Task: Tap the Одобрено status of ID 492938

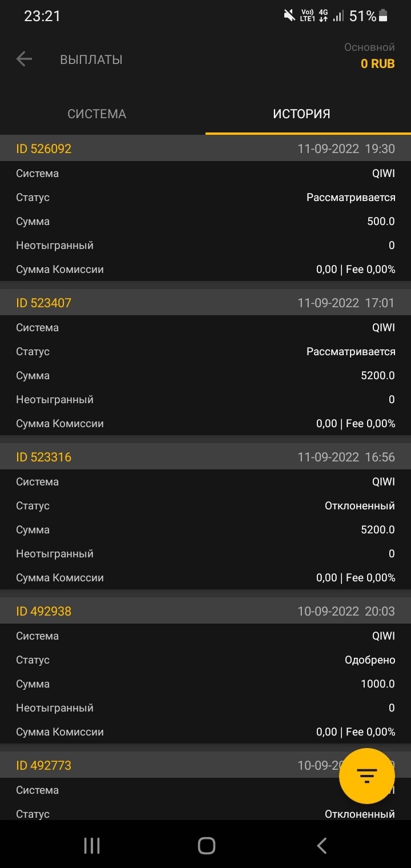Action: point(370,660)
